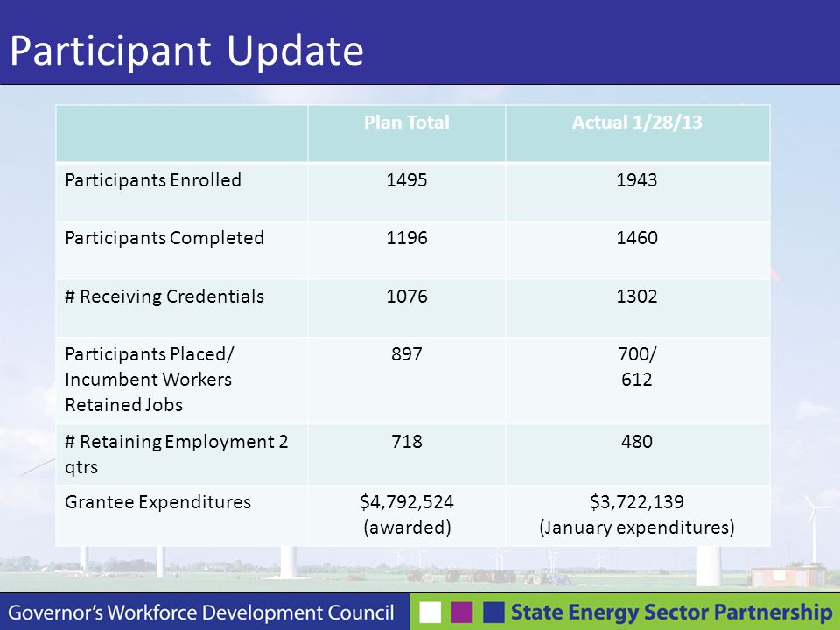This screenshot has height=630, width=840.
Task: Select the actual value 1460
Action: click(637, 238)
